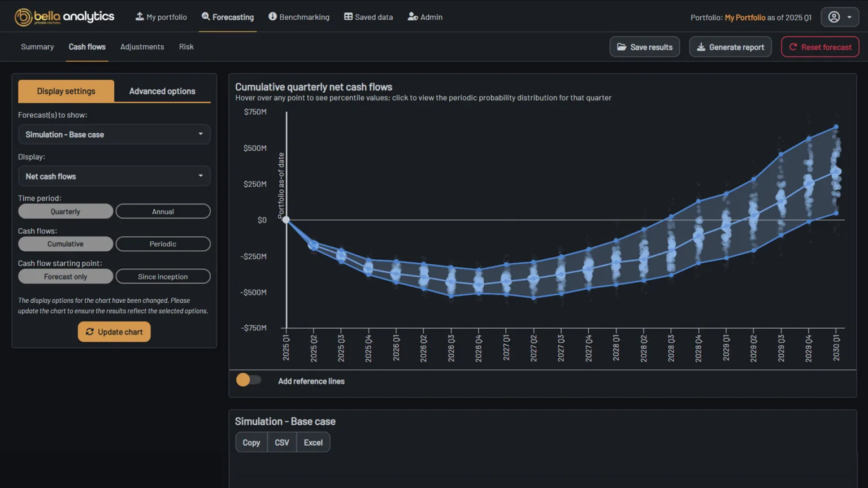Image resolution: width=868 pixels, height=488 pixels.
Task: Click the My portfolio upload icon
Action: click(x=140, y=16)
